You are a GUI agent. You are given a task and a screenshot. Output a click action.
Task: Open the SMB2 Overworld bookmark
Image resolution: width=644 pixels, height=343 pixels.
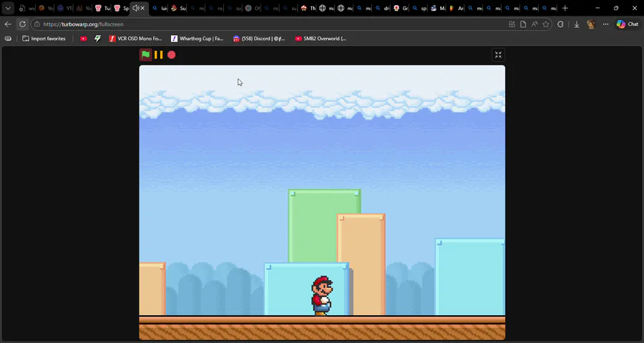pos(321,39)
